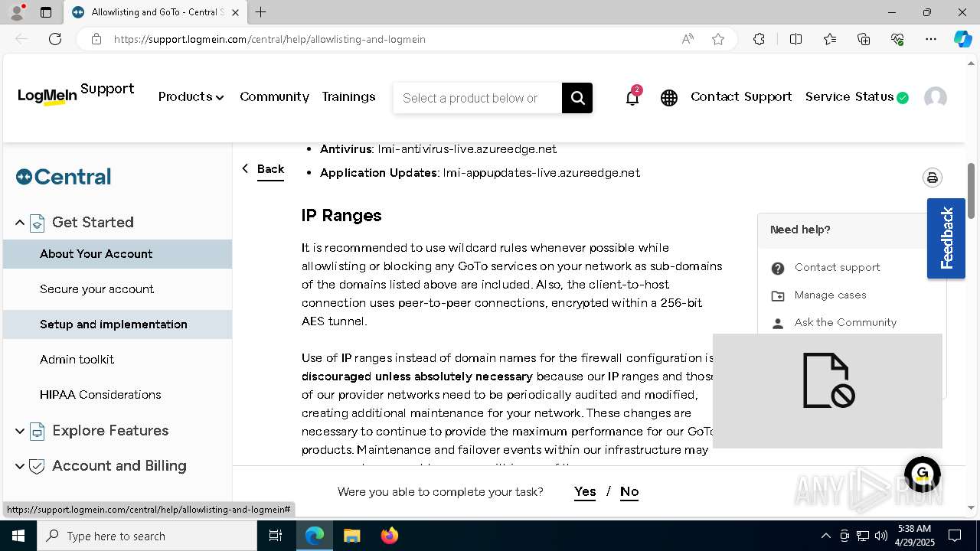The height and width of the screenshot is (551, 980).
Task: Expand the Account and Billing section
Action: coord(20,466)
